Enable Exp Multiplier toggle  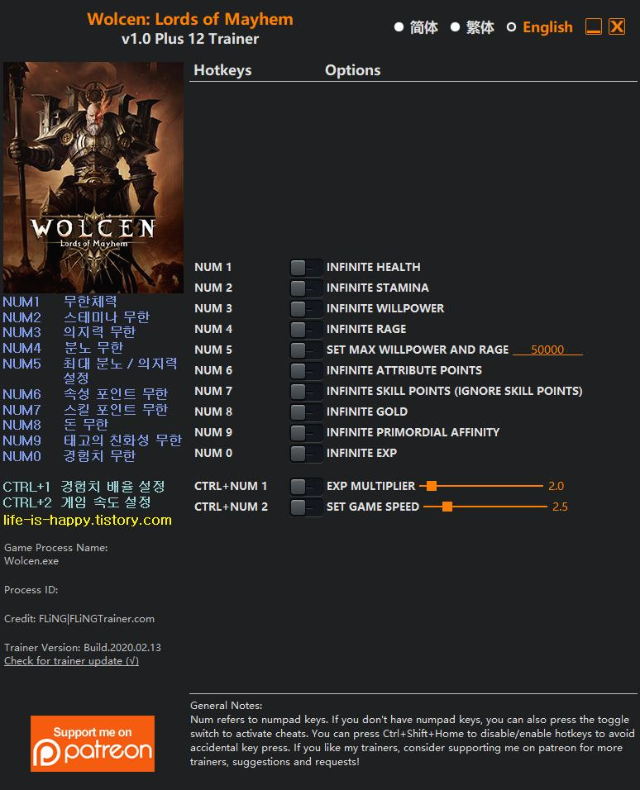point(306,487)
